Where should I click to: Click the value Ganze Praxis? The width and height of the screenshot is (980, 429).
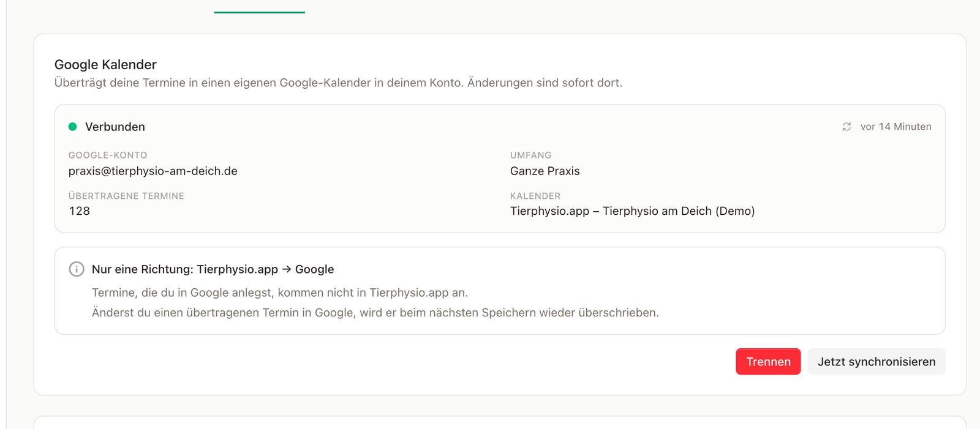pyautogui.click(x=545, y=171)
